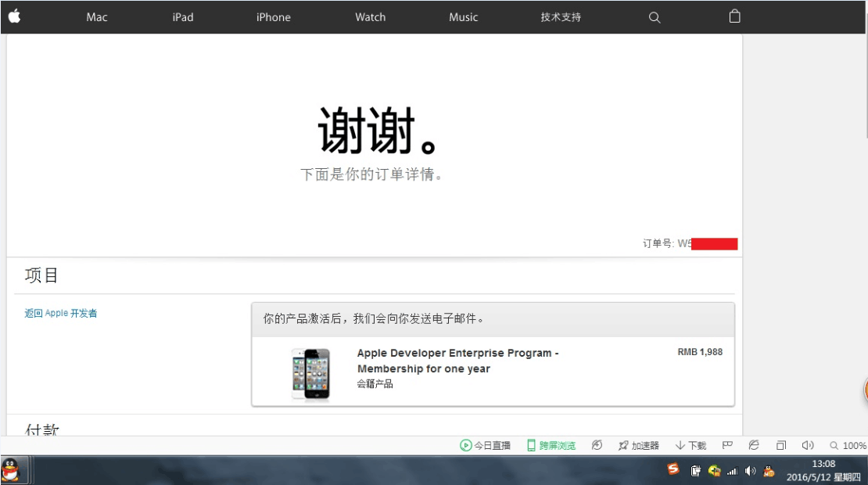Click Apple Developer Enterprise Program product title
This screenshot has height=485, width=868.
457,361
